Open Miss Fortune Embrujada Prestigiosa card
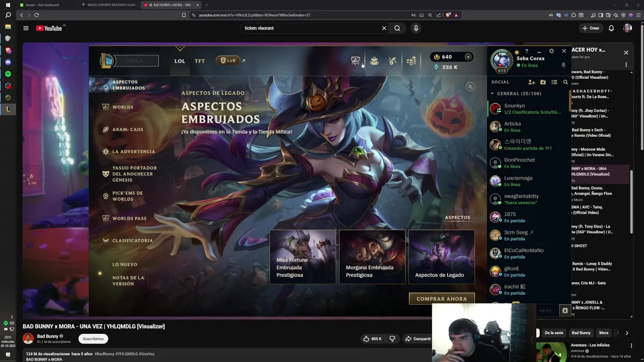 (x=303, y=257)
